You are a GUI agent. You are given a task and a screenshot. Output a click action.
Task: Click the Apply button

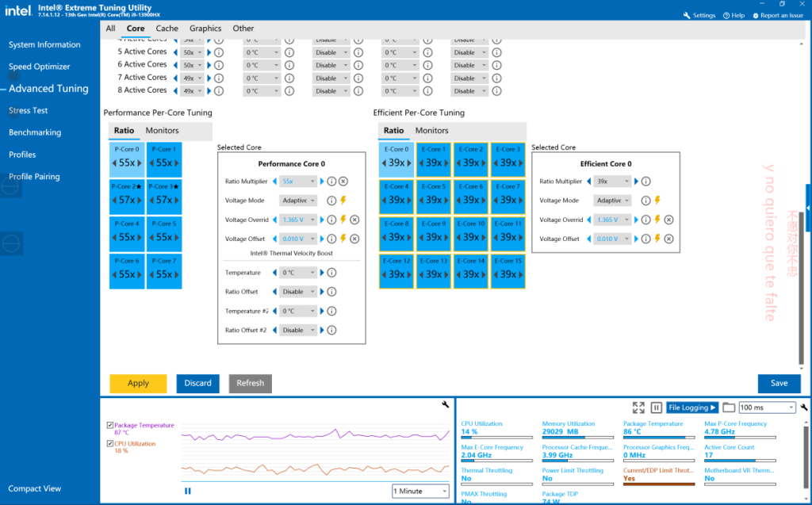138,383
